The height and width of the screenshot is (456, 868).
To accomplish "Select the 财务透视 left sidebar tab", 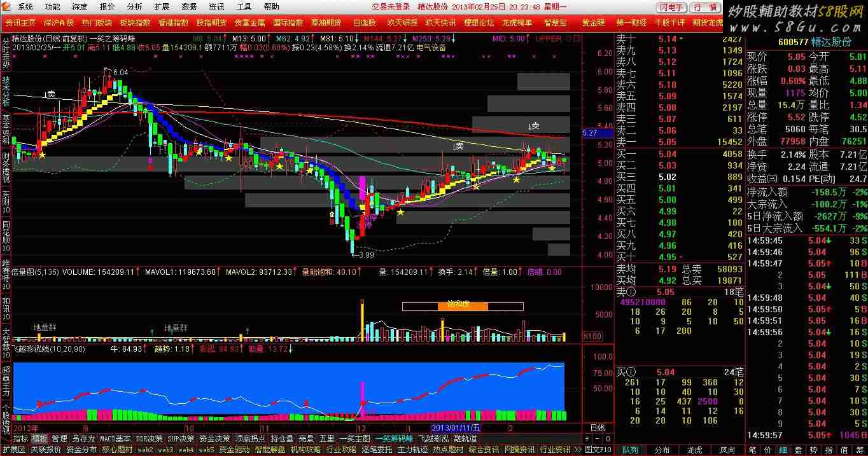I will pyautogui.click(x=6, y=168).
